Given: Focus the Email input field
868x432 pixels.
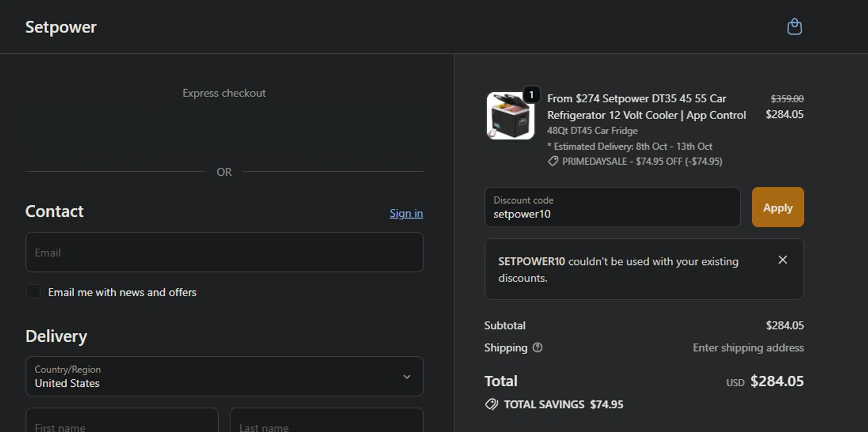Looking at the screenshot, I should (x=225, y=252).
